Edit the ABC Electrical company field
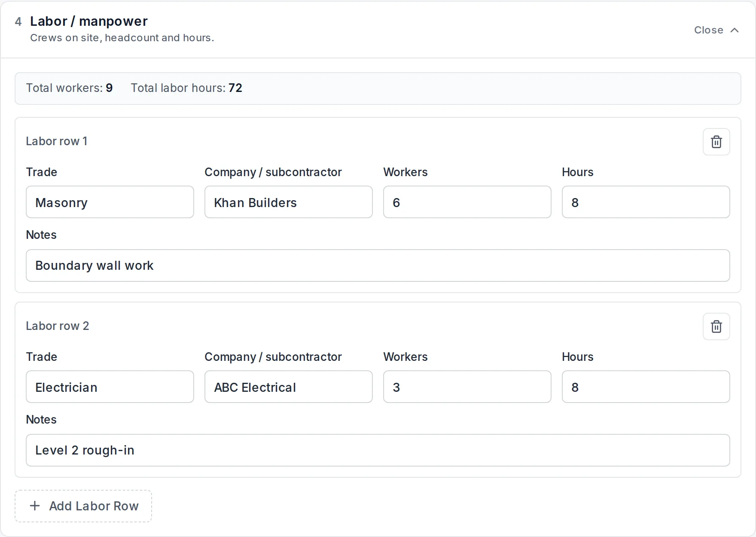 (x=289, y=387)
